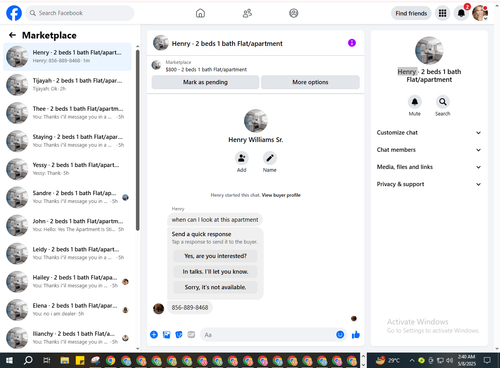Expand Media, files and links section

click(429, 167)
